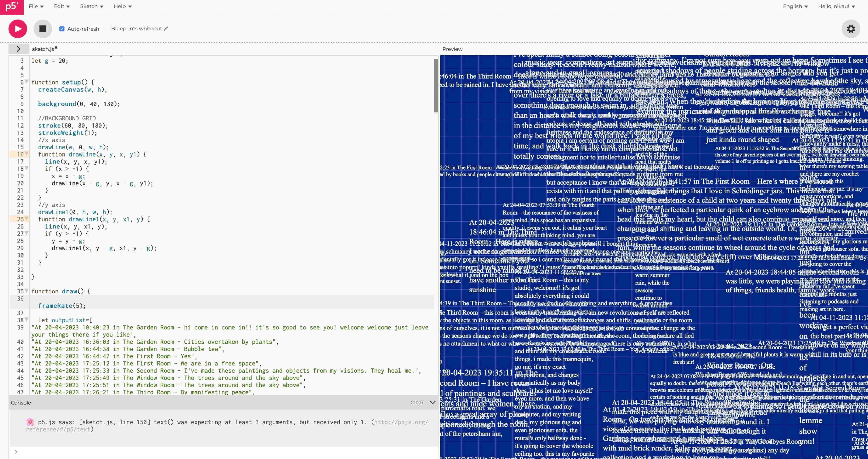Expand the sidebar file list chevron
Screen dimensions: 868x459
tap(18, 49)
